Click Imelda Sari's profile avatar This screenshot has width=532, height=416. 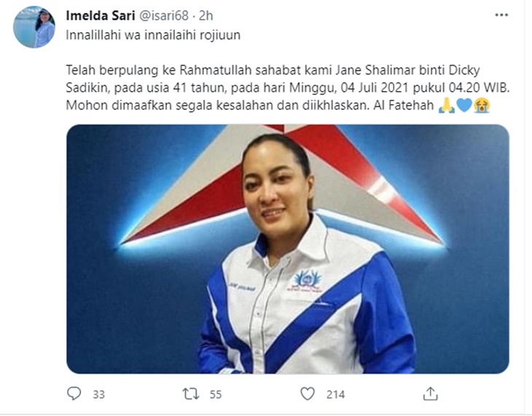tap(34, 27)
